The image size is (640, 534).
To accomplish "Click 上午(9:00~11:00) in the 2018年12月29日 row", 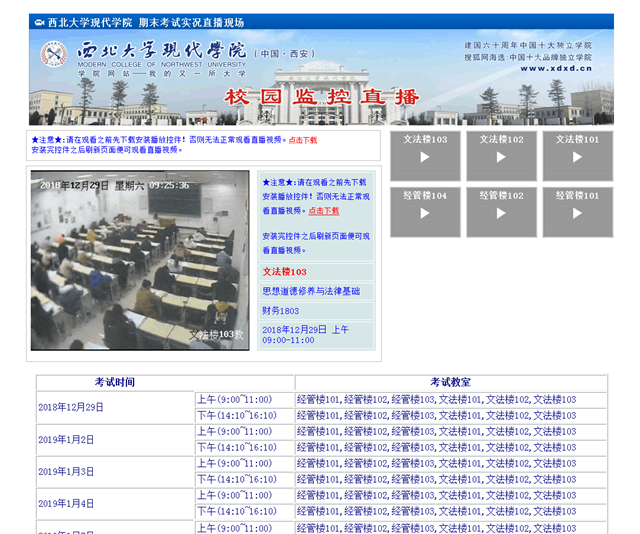I will coord(235,399).
